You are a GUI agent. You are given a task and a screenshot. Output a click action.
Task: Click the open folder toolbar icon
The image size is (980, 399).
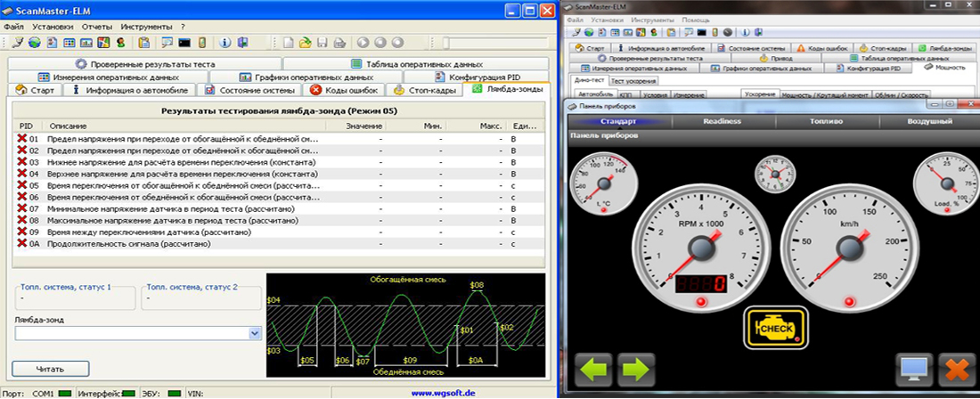(305, 43)
